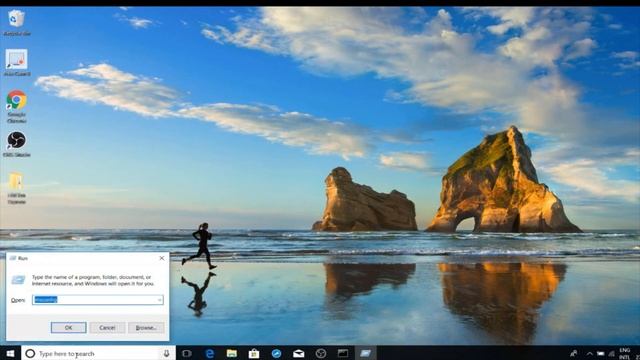Open the People icon in system tray
Viewport: 640px width, 360px height.
pos(573,353)
